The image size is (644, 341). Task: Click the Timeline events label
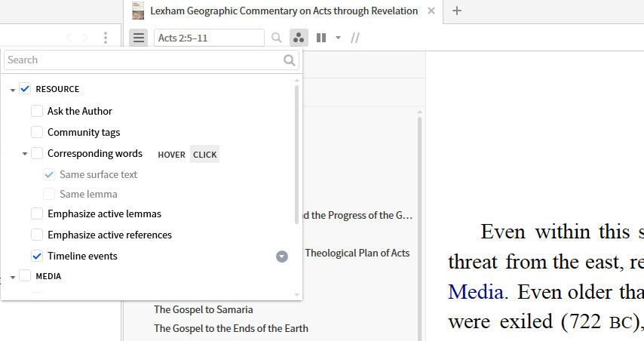(x=82, y=256)
